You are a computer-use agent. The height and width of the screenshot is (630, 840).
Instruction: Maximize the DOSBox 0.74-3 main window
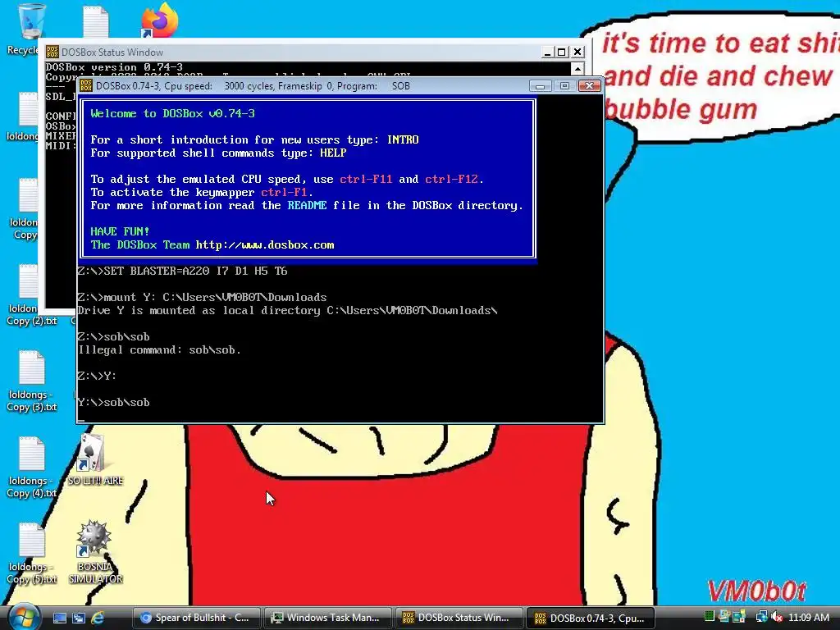tap(564, 85)
